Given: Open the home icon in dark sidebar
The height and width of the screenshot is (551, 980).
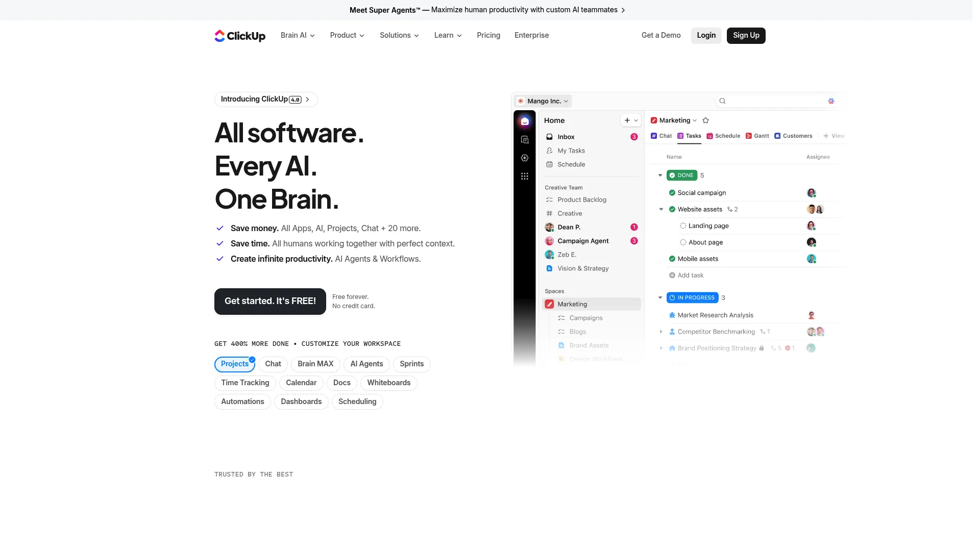Looking at the screenshot, I should pyautogui.click(x=525, y=121).
